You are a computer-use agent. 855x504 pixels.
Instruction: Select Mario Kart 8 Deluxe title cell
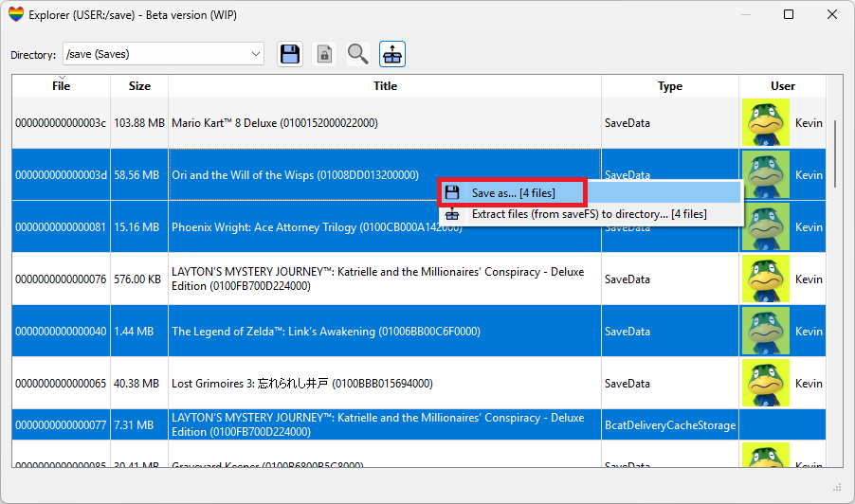[x=385, y=123]
